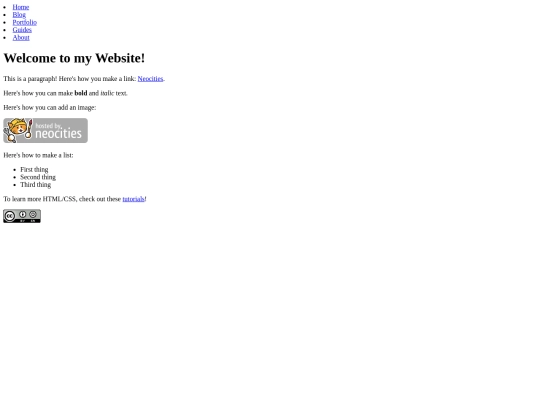
Task: Click the CC circle logo in the license badge
Action: tap(10, 216)
